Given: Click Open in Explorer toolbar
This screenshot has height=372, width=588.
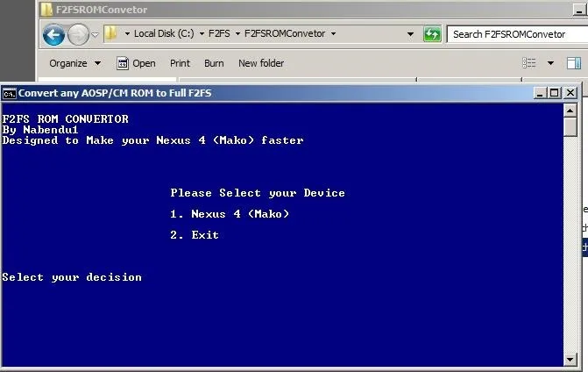Looking at the screenshot, I should coord(136,63).
